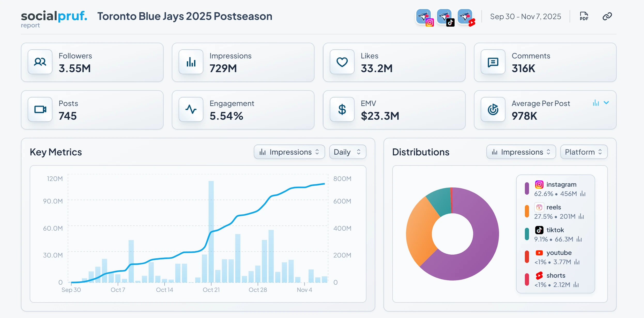The width and height of the screenshot is (644, 318).
Task: Click the Instagram logo in the legend
Action: tap(539, 184)
